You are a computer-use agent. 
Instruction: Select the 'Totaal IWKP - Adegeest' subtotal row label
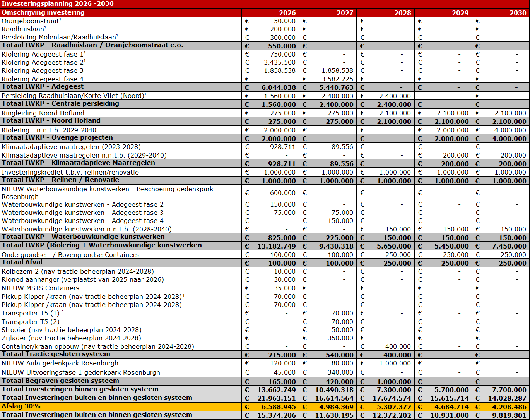point(43,87)
